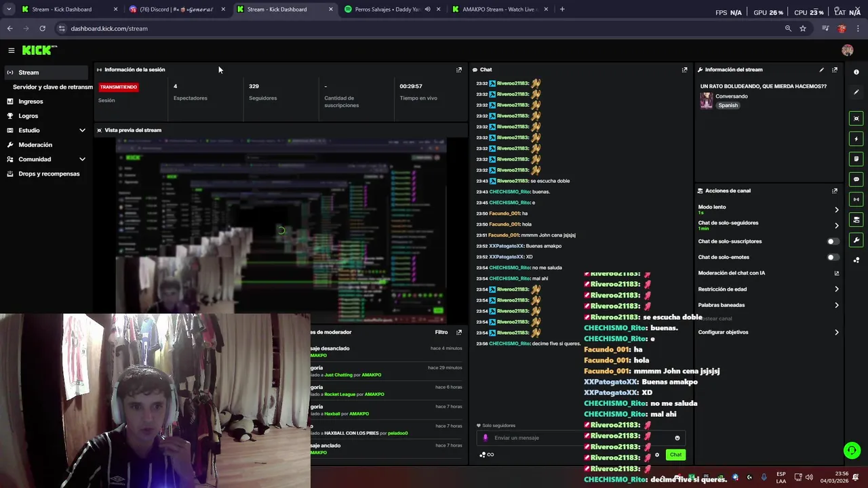Toggle the wrench widget in the right sidebar
Viewport: 868px width, 488px height.
click(x=856, y=240)
